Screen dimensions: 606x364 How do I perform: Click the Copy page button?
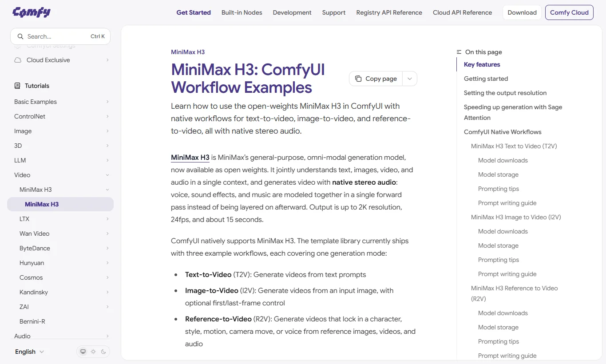(x=376, y=79)
